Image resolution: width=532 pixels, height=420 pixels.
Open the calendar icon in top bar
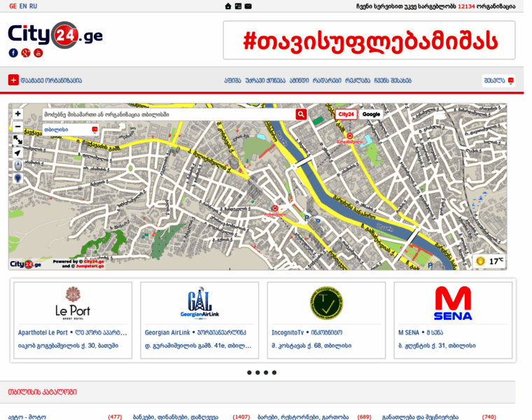click(238, 6)
